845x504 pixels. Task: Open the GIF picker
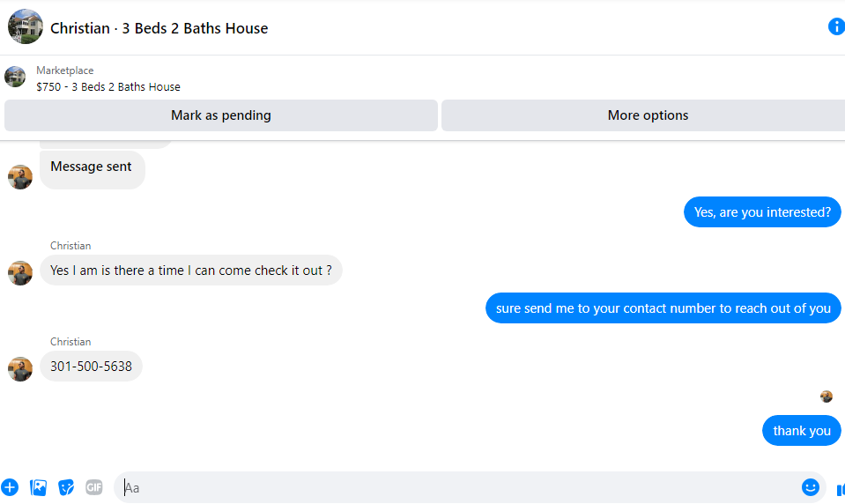tap(93, 487)
